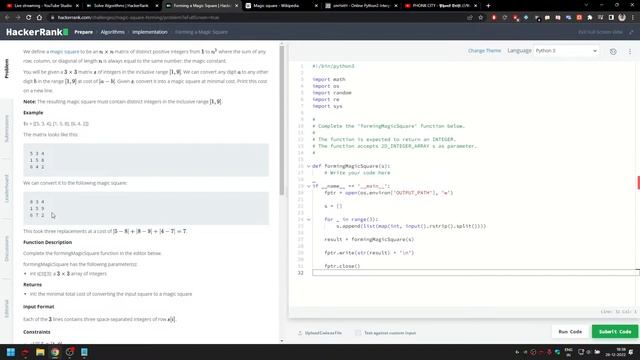Click the 'Write your code here' comment line

click(357, 173)
